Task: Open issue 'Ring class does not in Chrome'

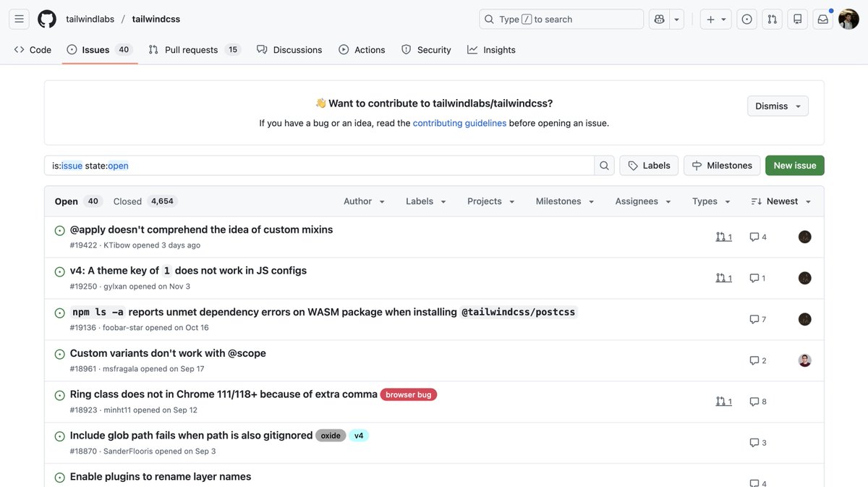Action: click(x=224, y=394)
